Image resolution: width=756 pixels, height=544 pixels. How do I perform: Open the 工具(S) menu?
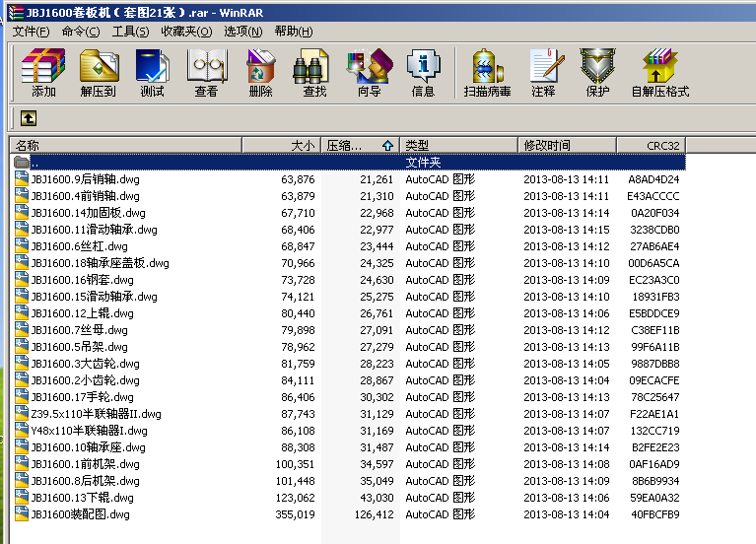coord(130,32)
